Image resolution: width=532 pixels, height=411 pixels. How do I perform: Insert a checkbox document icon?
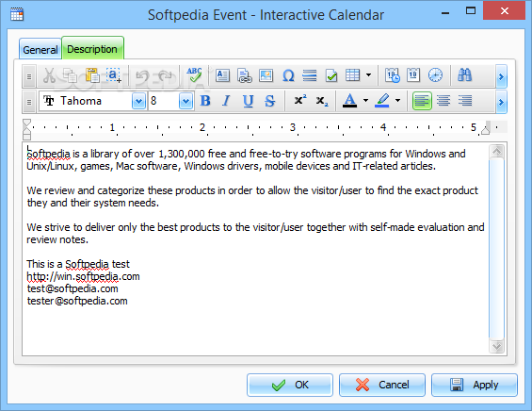tap(331, 75)
